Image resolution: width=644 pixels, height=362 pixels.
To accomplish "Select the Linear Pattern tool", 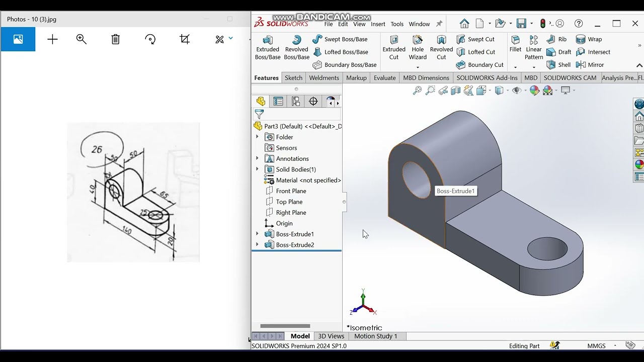I will click(534, 48).
